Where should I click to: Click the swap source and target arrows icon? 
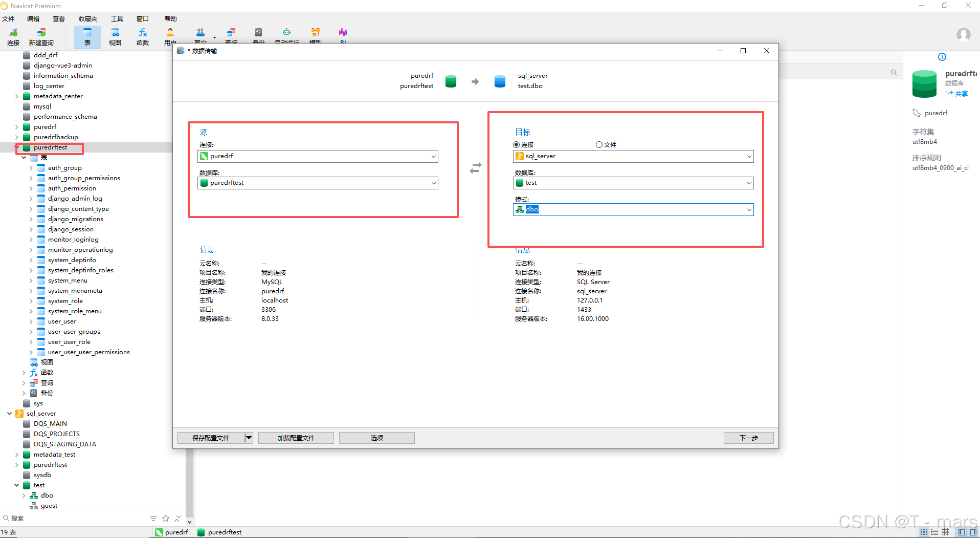[x=476, y=168]
